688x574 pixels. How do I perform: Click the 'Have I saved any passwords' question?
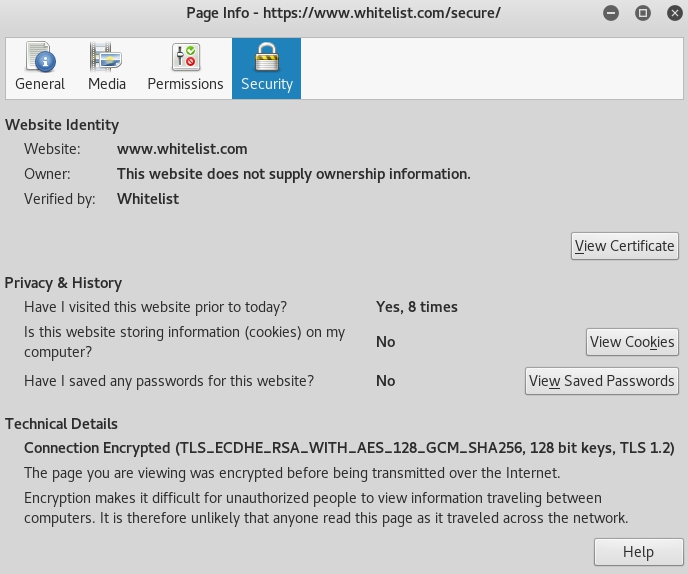[x=169, y=381]
